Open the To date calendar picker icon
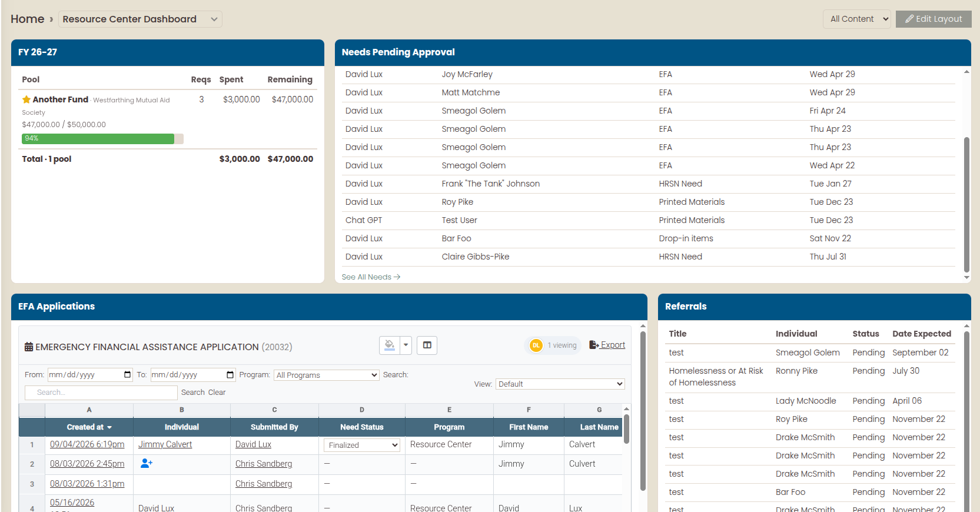Image resolution: width=980 pixels, height=512 pixels. (230, 375)
